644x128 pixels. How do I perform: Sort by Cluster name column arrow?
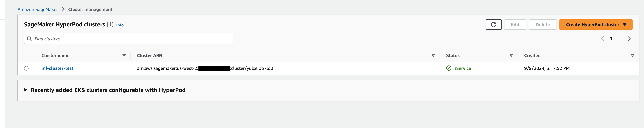point(124,56)
